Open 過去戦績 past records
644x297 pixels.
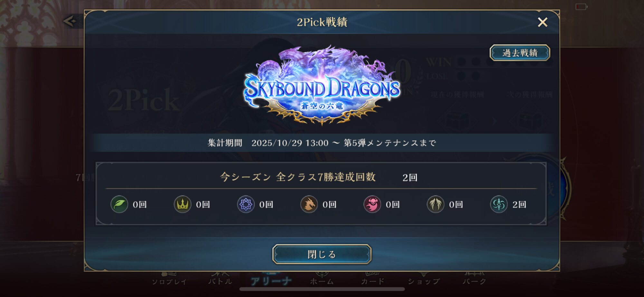point(520,53)
